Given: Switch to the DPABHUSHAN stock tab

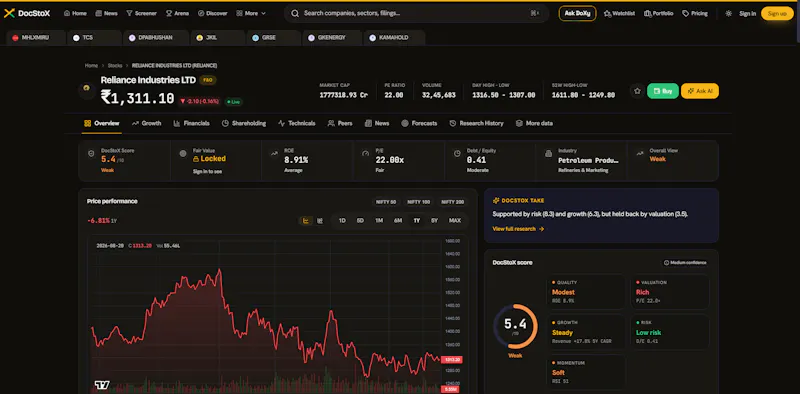Looking at the screenshot, I should [x=156, y=38].
